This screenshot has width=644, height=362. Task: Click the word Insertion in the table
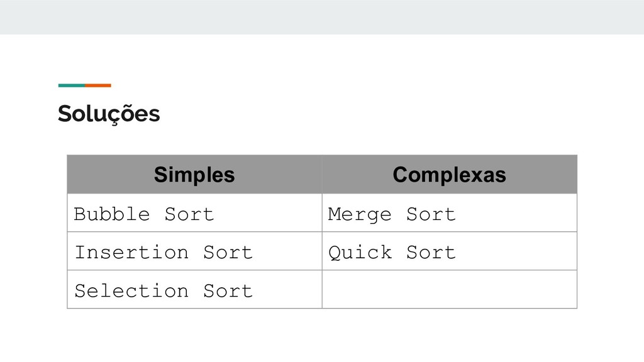(x=131, y=252)
